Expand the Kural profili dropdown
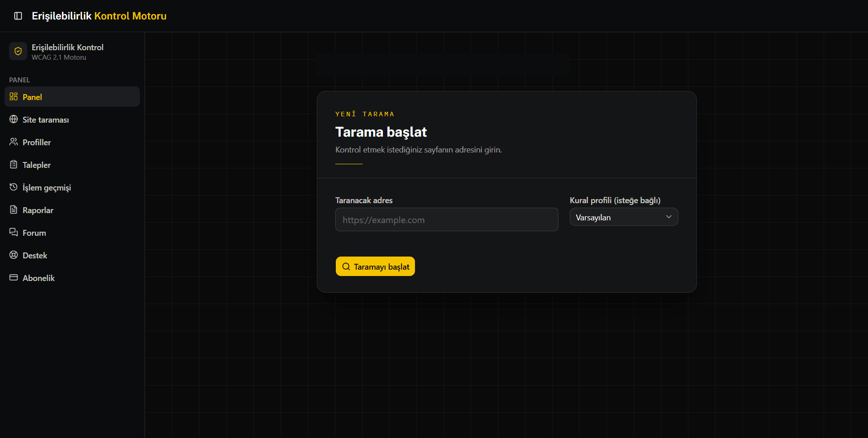Viewport: 868px width, 438px height. 624,217
